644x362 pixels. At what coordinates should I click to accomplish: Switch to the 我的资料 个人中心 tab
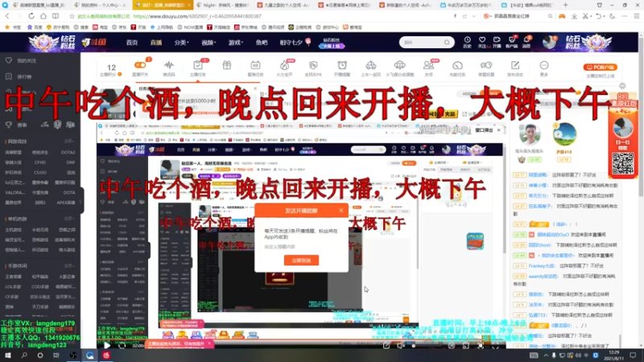click(100, 5)
